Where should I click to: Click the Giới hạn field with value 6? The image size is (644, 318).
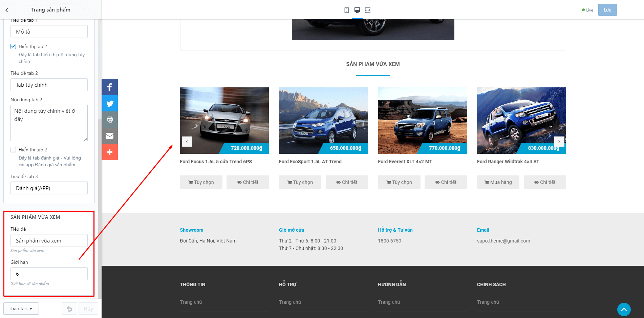tap(49, 274)
